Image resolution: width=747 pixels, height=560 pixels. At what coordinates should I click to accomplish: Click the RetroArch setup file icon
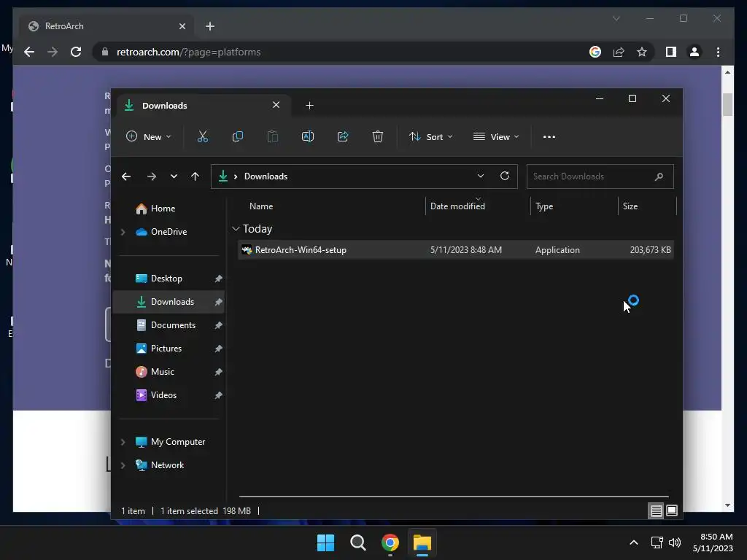[247, 249]
